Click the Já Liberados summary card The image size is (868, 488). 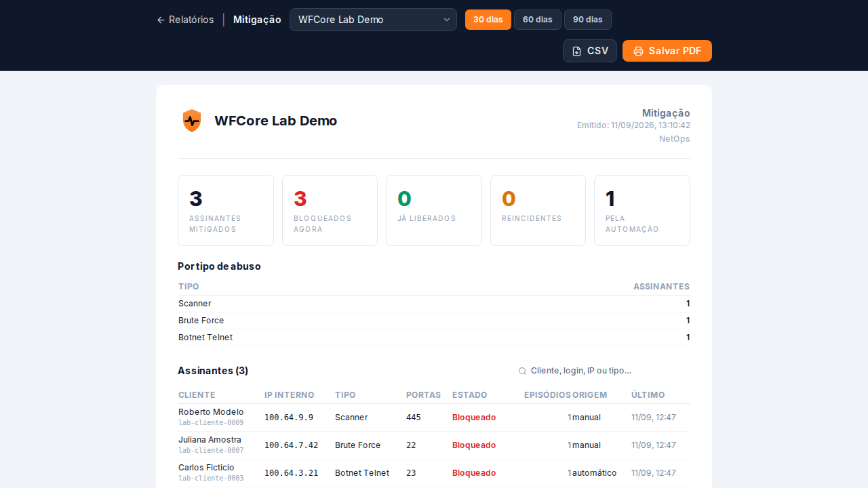point(434,210)
